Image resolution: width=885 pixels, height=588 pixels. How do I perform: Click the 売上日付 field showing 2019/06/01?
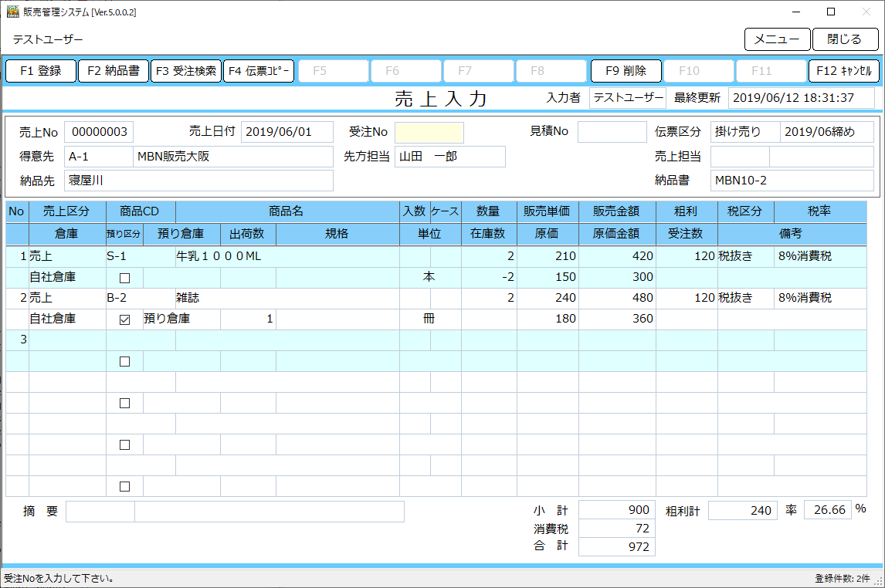287,132
